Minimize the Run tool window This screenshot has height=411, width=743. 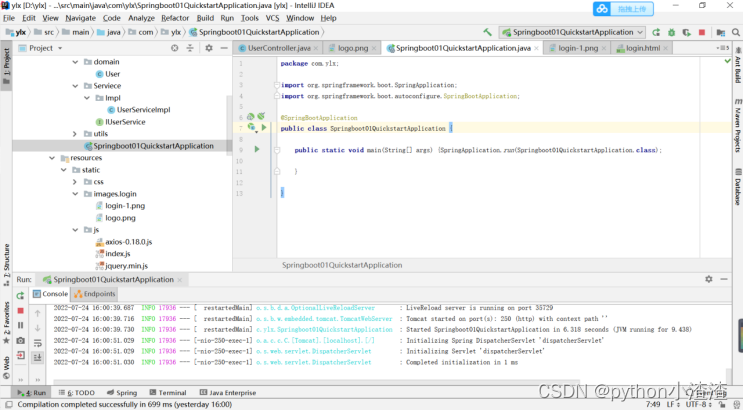(x=724, y=279)
